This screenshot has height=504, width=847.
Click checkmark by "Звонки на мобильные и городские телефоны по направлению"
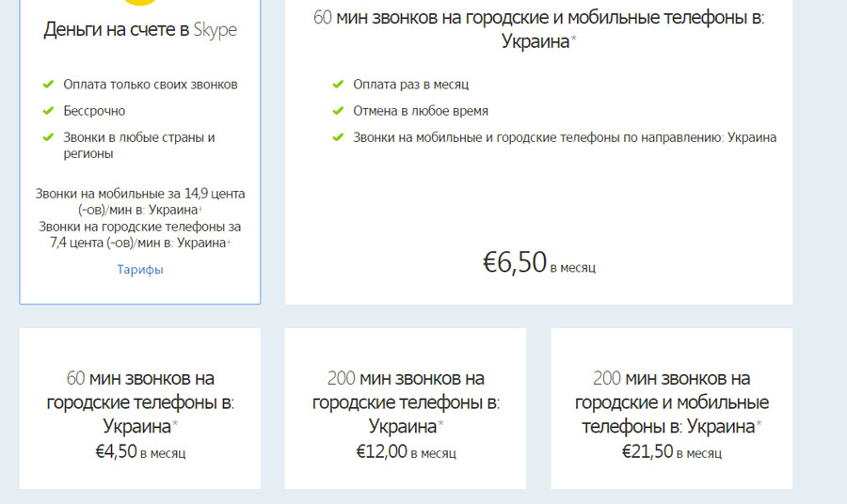tap(338, 137)
